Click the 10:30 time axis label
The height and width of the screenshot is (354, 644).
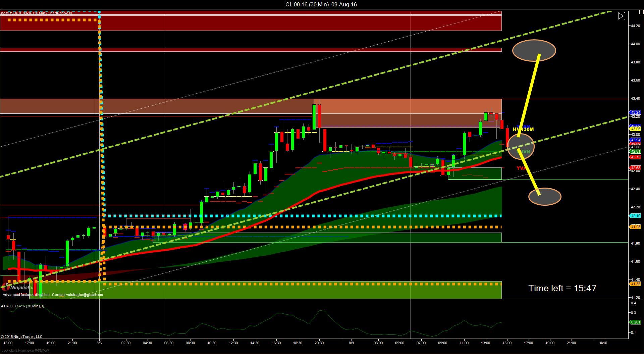[x=212, y=343]
